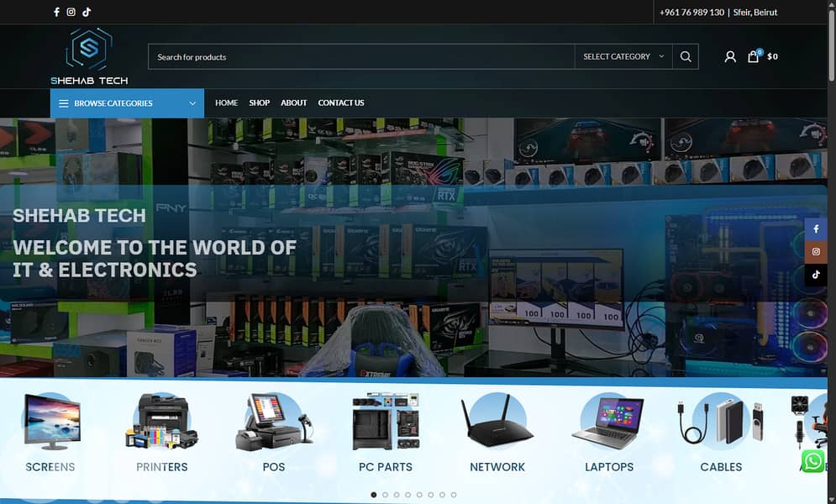This screenshot has width=836, height=504.
Task: Click the Screens label link
Action: (50, 467)
